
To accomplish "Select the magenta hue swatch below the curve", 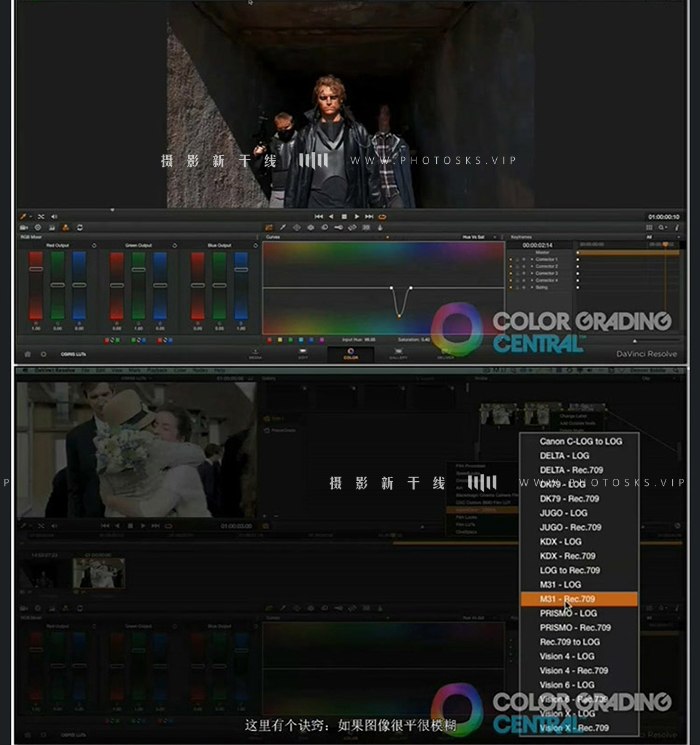I will coord(322,340).
